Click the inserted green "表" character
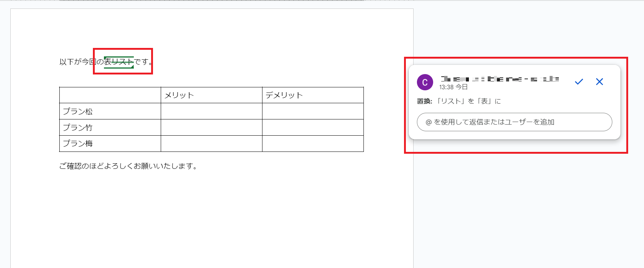 [108, 62]
